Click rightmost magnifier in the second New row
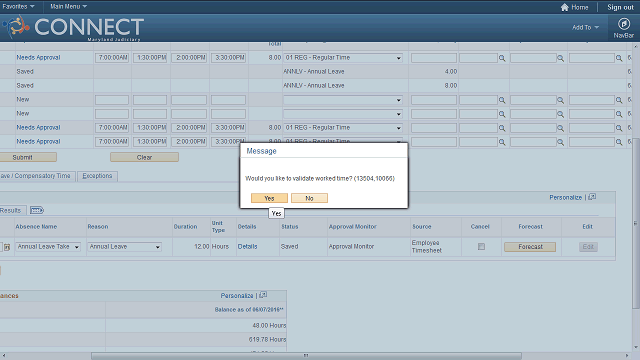This screenshot has height=360, width=640. click(619, 114)
